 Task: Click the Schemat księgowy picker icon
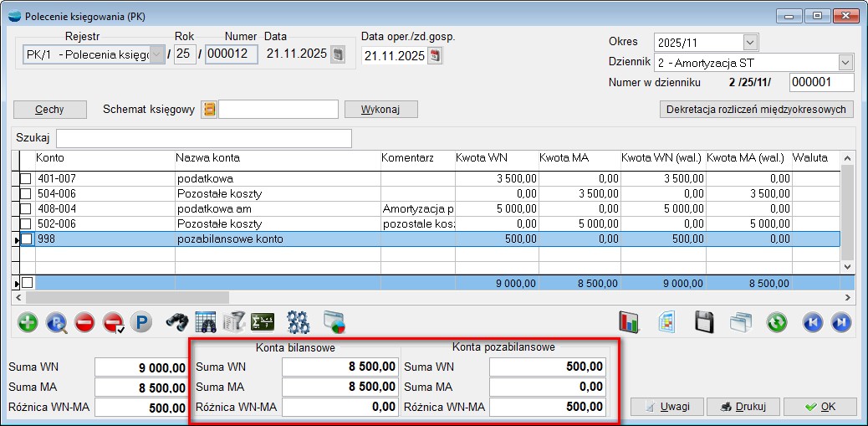click(x=209, y=110)
